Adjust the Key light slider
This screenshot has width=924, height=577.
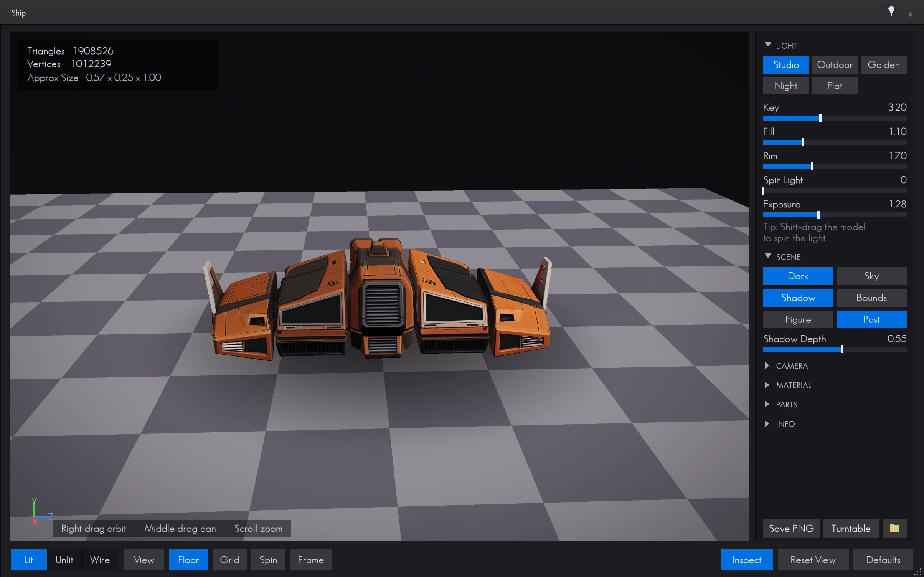click(835, 118)
